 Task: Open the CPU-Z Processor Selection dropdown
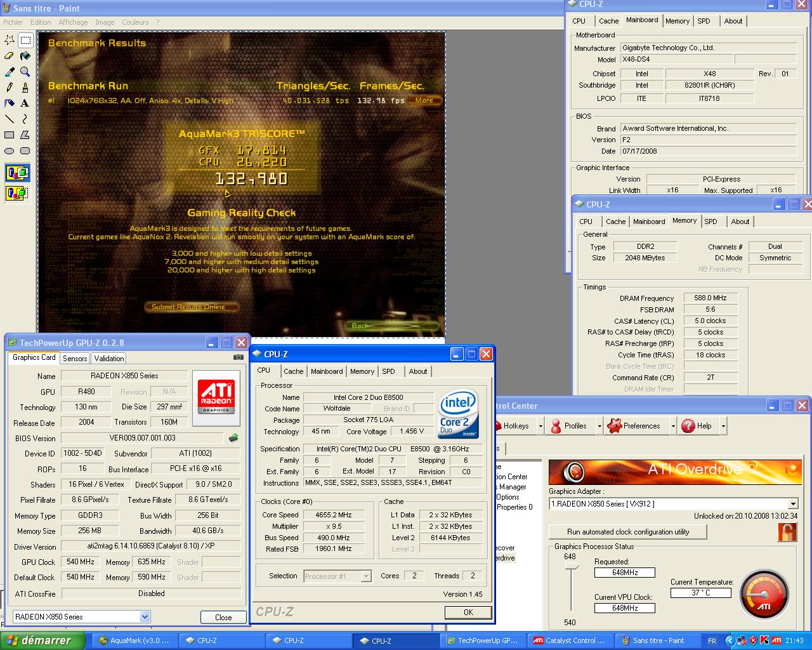coord(366,576)
